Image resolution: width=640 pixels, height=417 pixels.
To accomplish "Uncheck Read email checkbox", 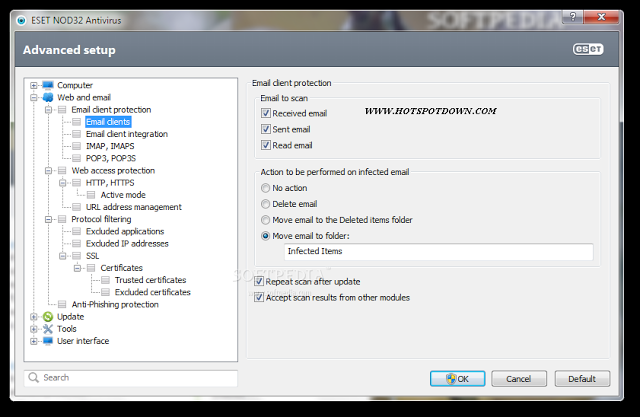I will coord(266,145).
